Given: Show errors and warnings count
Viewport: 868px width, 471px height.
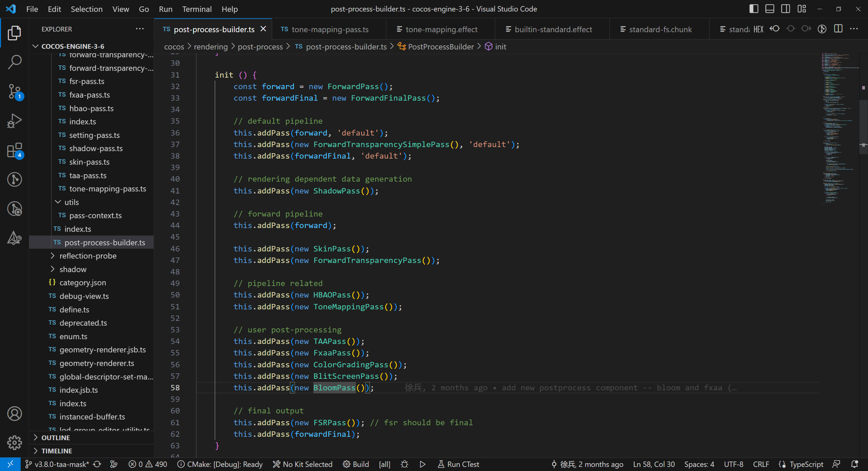Looking at the screenshot, I should tap(148, 464).
